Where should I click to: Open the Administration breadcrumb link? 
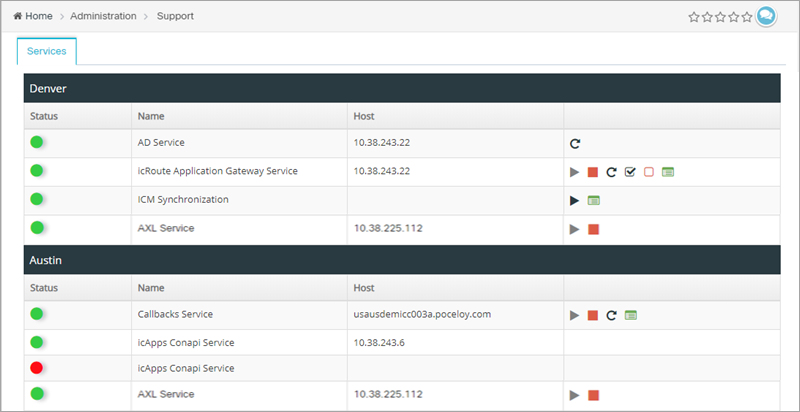pos(104,16)
